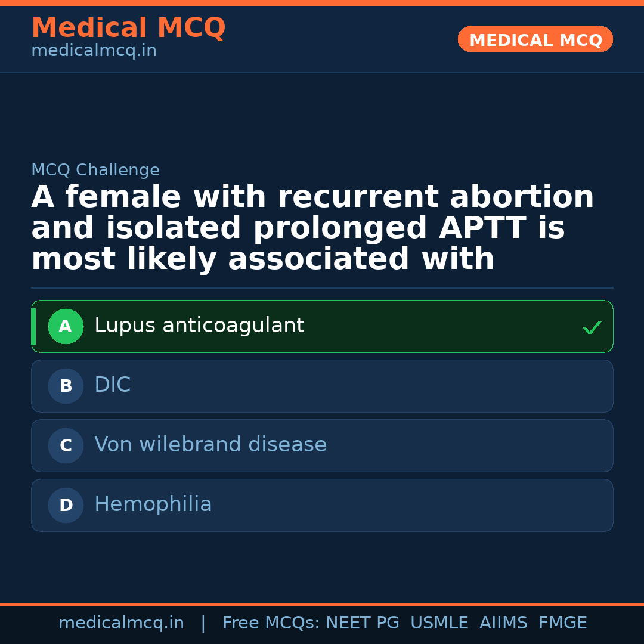Click the D letter circle icon
Viewport: 644px width, 644px height.
pyautogui.click(x=66, y=505)
